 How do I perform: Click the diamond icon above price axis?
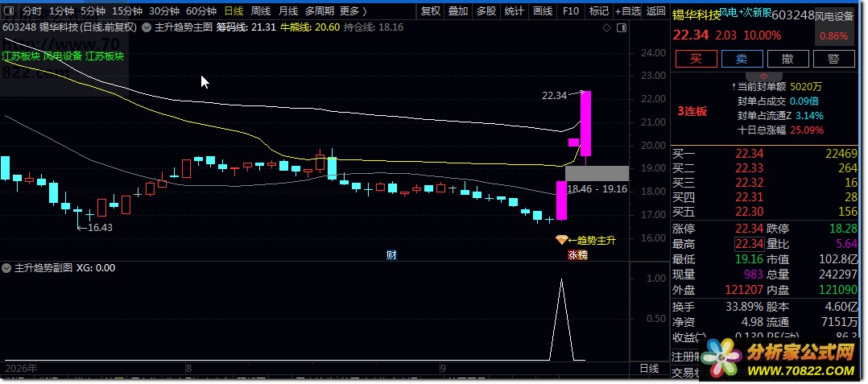(x=607, y=27)
